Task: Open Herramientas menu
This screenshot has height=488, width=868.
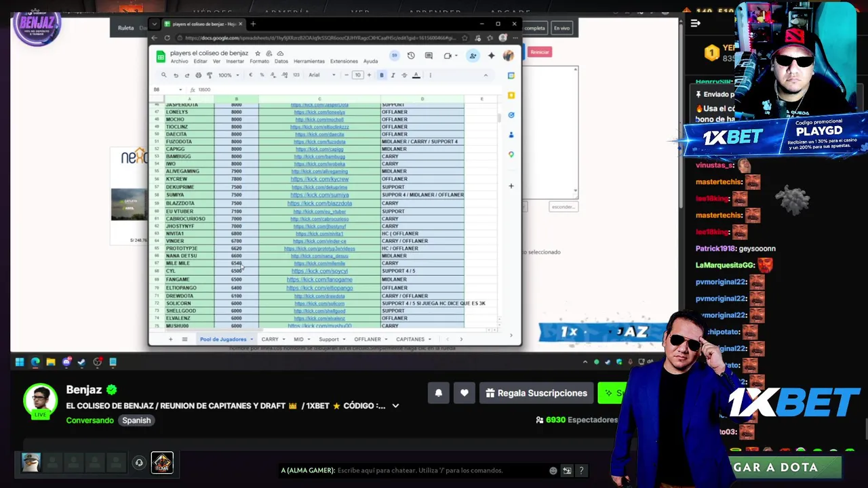Action: [309, 62]
